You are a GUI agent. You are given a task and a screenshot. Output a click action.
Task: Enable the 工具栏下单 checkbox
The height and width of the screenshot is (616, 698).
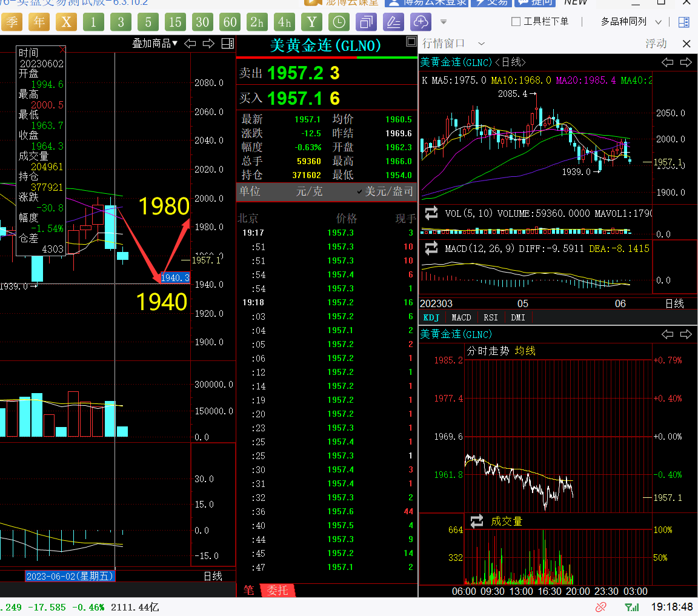click(516, 22)
